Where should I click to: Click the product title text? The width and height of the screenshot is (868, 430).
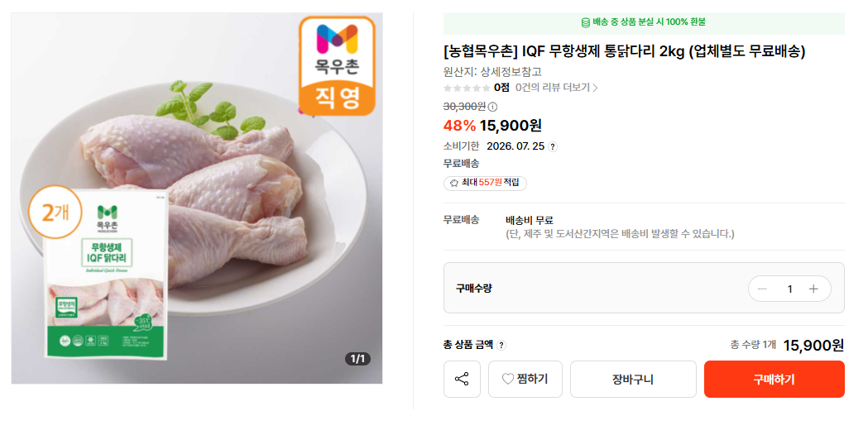625,51
